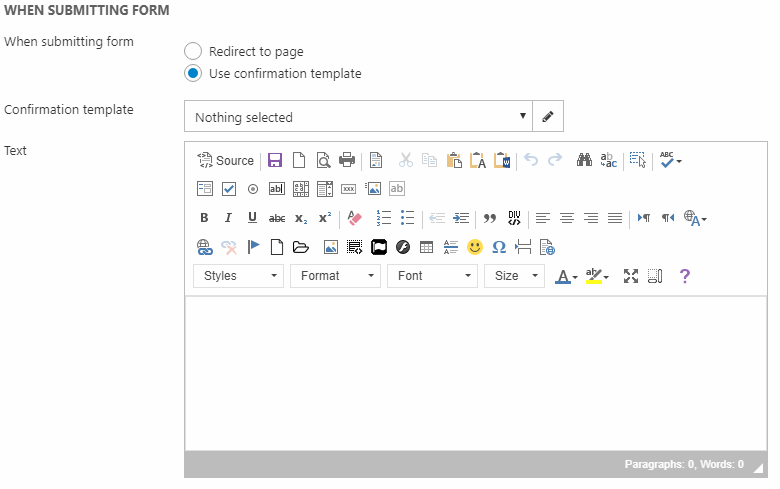Image resolution: width=780 pixels, height=489 pixels.
Task: Insert a numbered list
Action: [383, 218]
